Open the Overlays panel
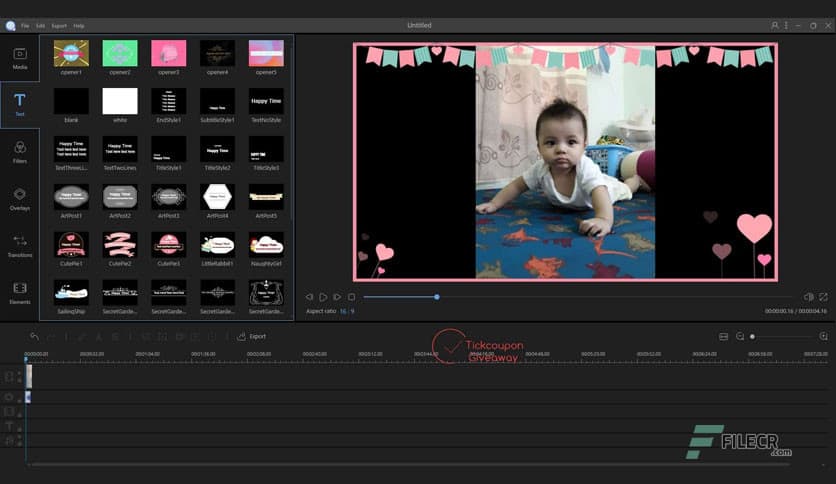836x484 pixels. click(19, 199)
